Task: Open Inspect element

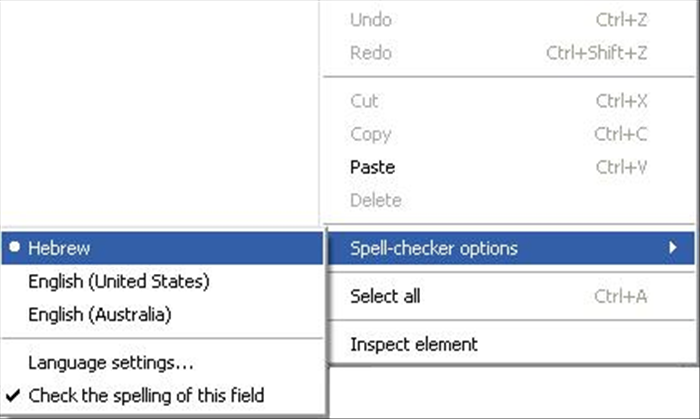Action: pyautogui.click(x=413, y=344)
